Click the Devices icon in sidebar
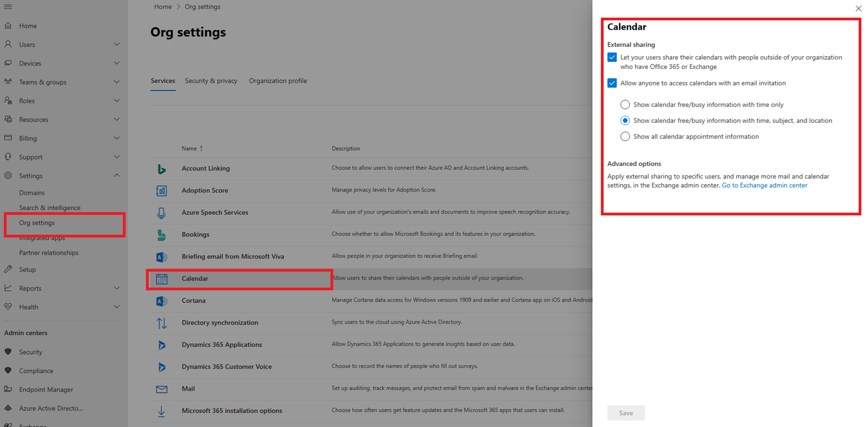The width and height of the screenshot is (868, 427). click(x=8, y=63)
